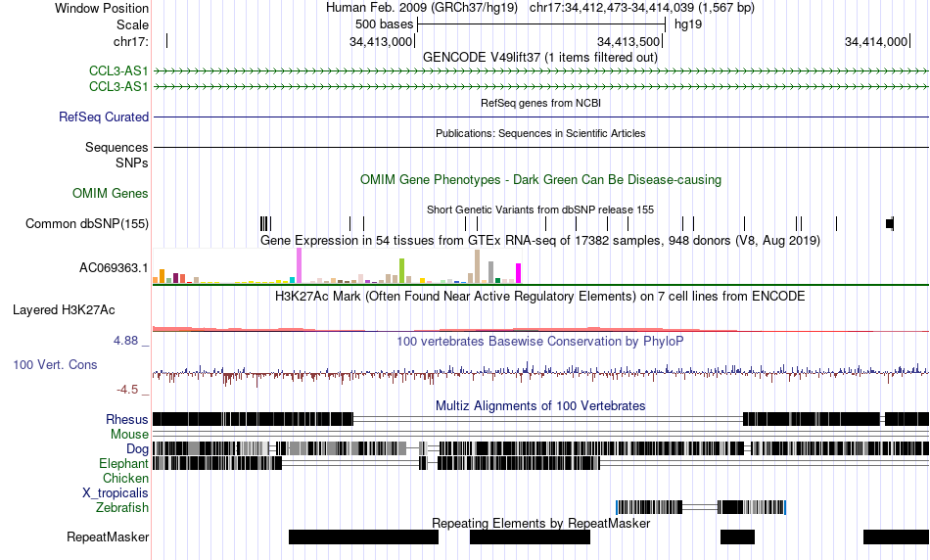The width and height of the screenshot is (930, 560).
Task: Click the bright magenta GTEx expression bar
Action: pyautogui.click(x=519, y=273)
